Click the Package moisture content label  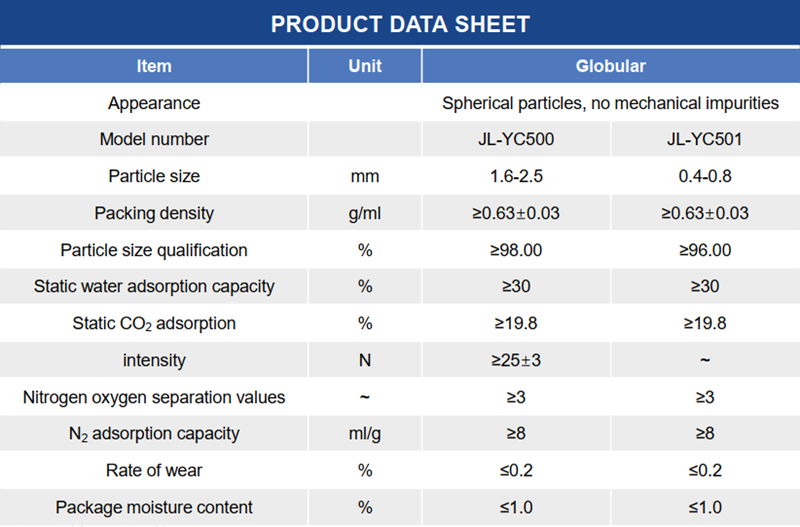tap(154, 507)
